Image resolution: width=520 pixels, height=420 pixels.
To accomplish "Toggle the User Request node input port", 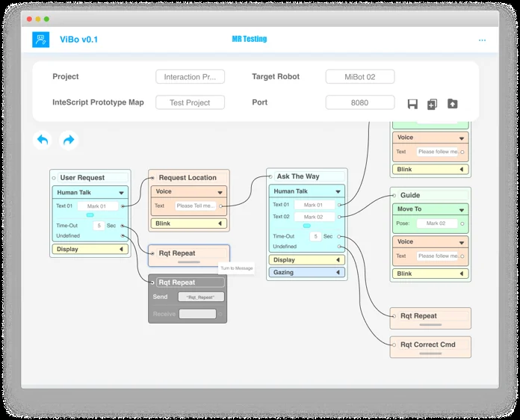I will tap(55, 178).
